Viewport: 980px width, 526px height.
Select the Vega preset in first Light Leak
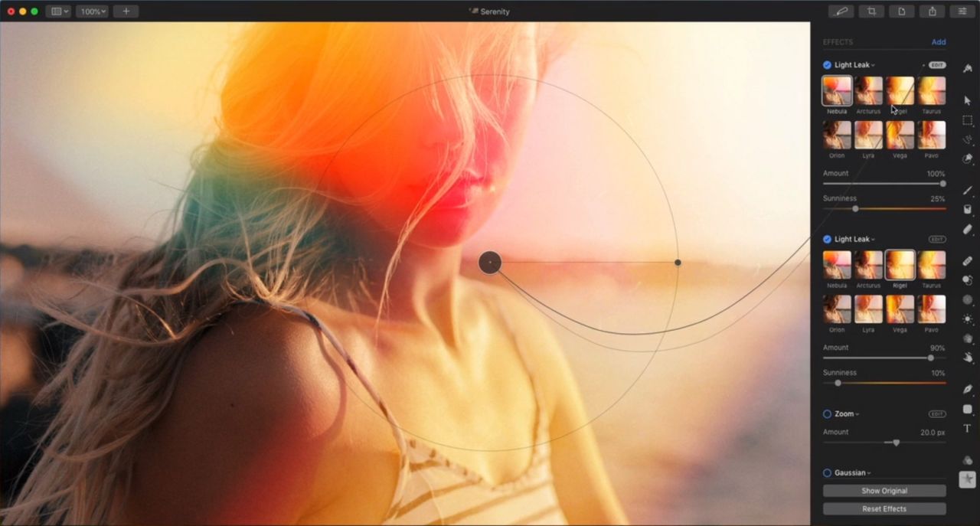coord(900,136)
